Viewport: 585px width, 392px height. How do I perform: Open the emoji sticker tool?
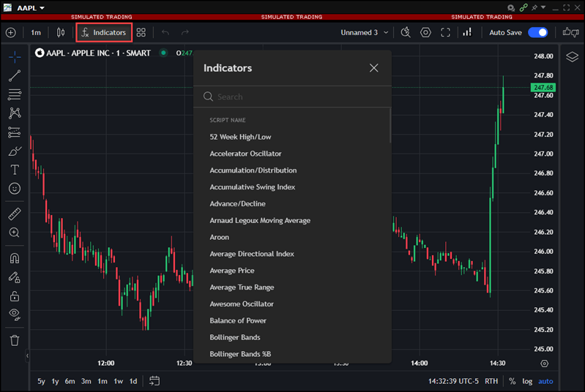pos(15,189)
